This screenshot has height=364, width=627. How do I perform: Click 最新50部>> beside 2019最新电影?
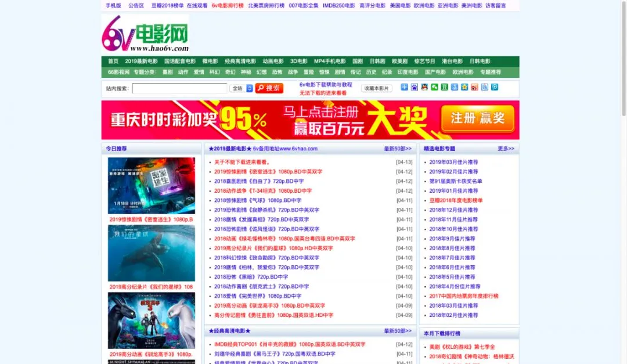pyautogui.click(x=398, y=149)
